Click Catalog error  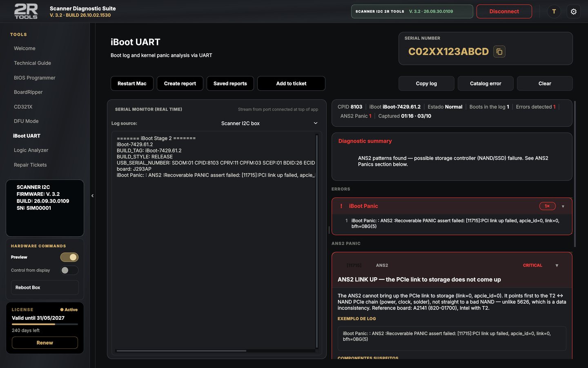[x=486, y=83]
